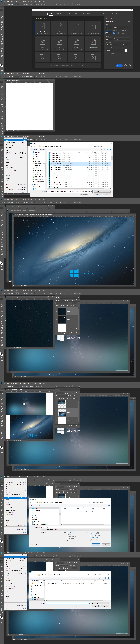Click Create button in New Document dialog
Image resolution: width=140 pixels, height=644 pixels.
point(119,66)
